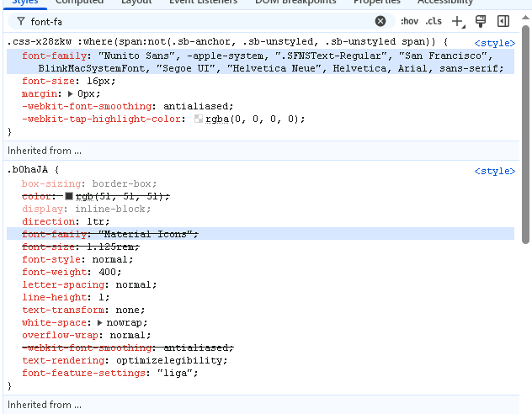Open the Event Listeners tab
Viewport: 532px width, 414px height.
203,2
